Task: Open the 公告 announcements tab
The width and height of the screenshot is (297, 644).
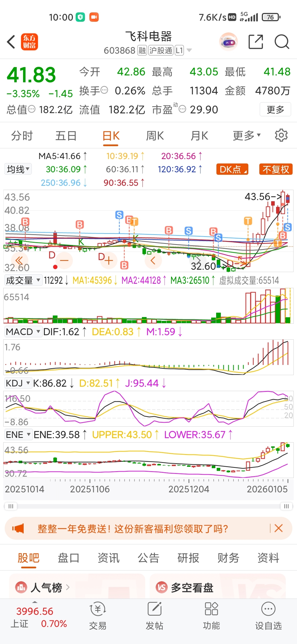Action: point(148,558)
